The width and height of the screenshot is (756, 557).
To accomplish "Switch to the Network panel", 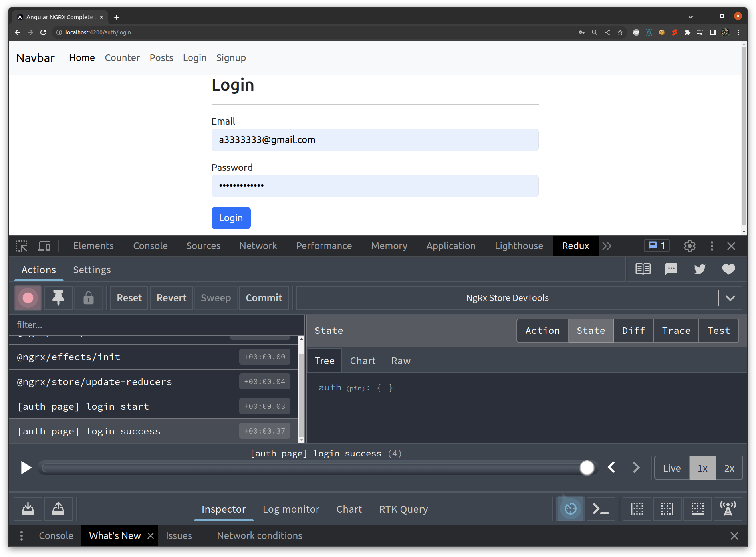I will pyautogui.click(x=258, y=246).
